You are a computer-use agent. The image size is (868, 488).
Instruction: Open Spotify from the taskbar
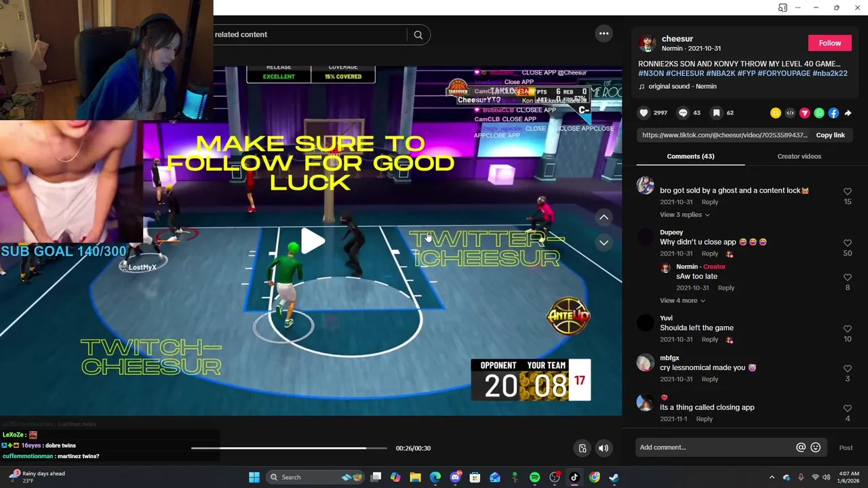click(534, 477)
